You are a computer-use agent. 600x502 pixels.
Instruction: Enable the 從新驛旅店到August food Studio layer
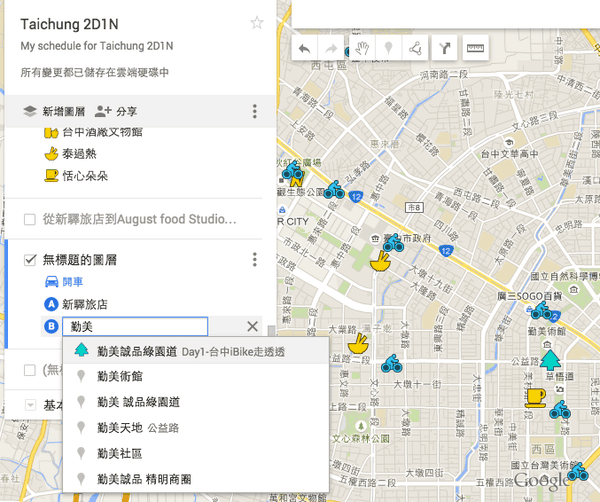[x=30, y=218]
